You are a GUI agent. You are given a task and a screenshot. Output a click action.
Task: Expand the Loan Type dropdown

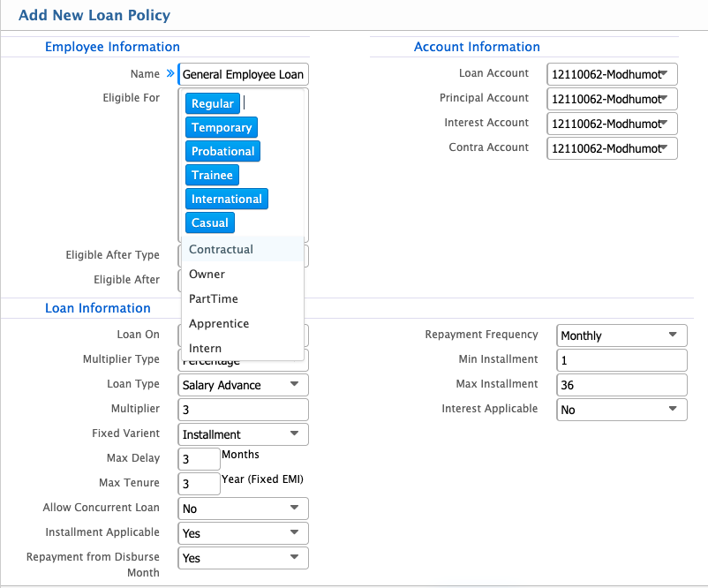244,385
